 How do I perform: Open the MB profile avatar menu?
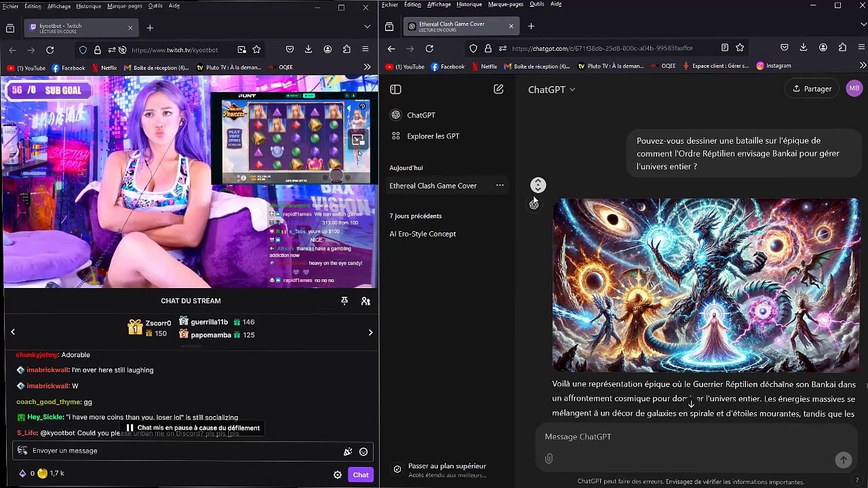(x=854, y=89)
